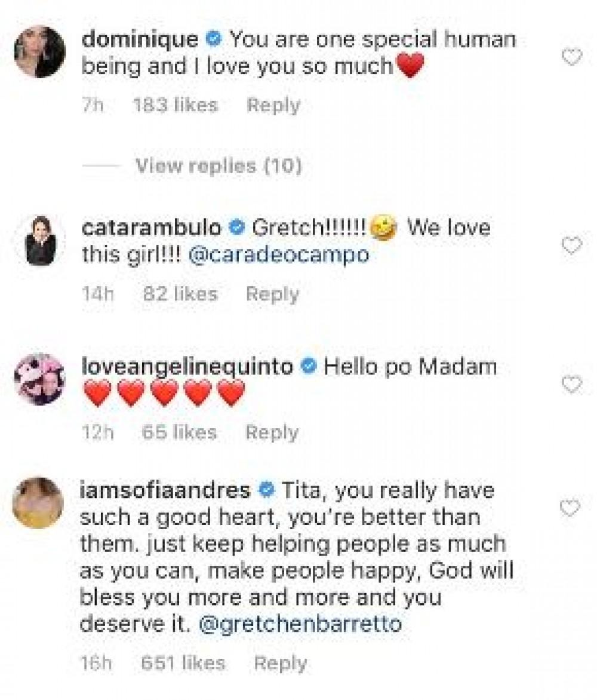Reply to iamsofiaandres's comment
Image resolution: width=597 pixels, height=700 pixels.
point(281,663)
